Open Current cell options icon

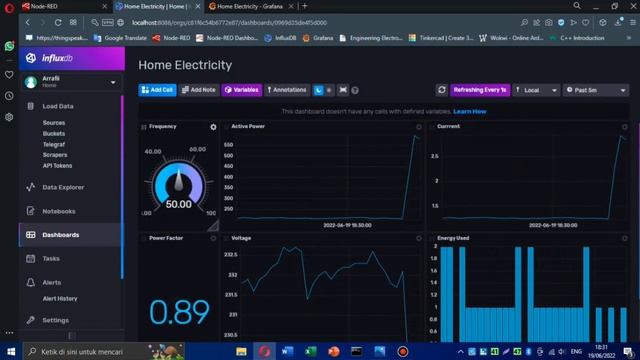624,127
